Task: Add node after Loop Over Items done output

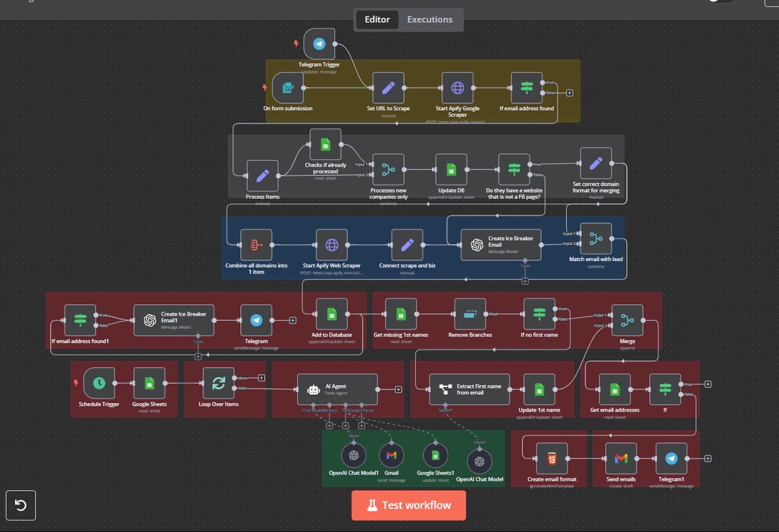Action: point(261,378)
